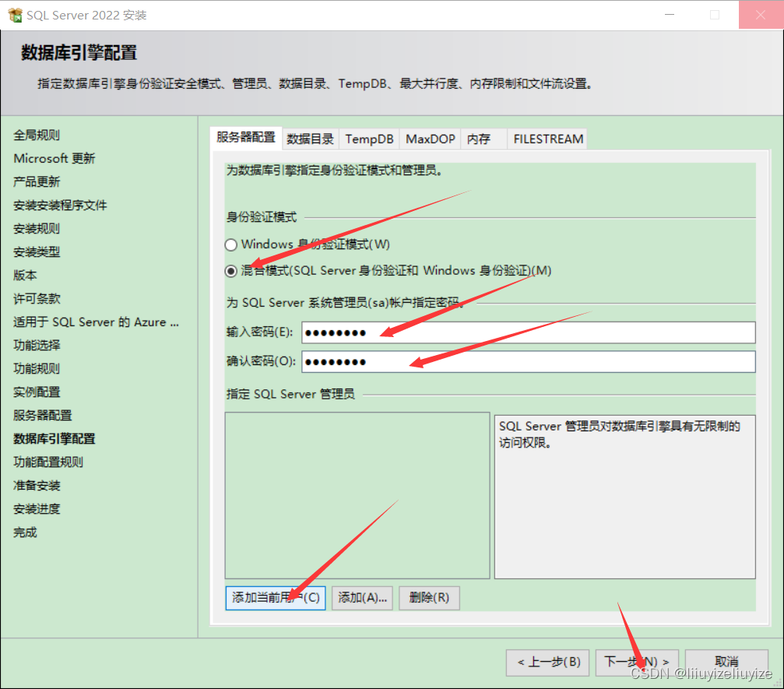This screenshot has width=784, height=689.
Task: Select 功能选择 in the step list
Action: pyautogui.click(x=37, y=346)
